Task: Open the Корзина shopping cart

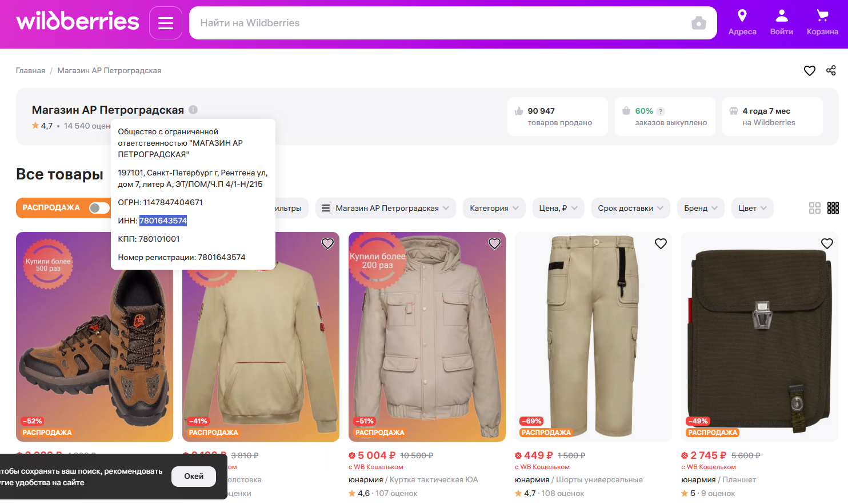Action: tap(822, 23)
